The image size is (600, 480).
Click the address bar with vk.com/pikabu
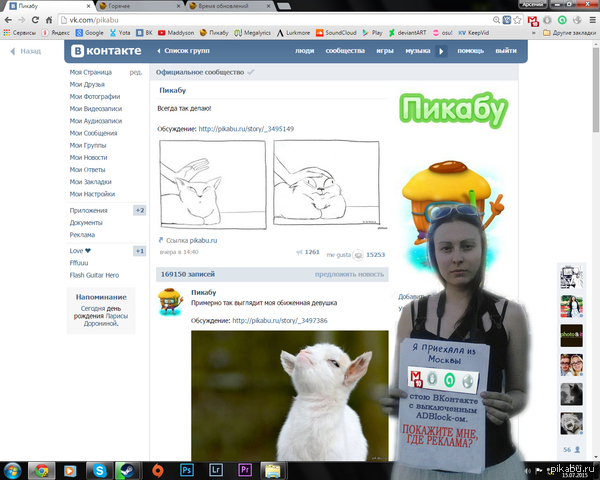pos(274,20)
